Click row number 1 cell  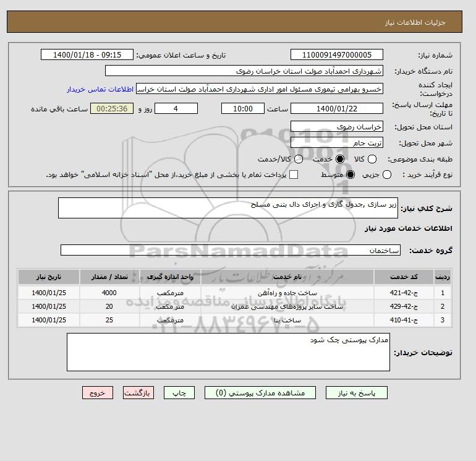[x=443, y=293]
